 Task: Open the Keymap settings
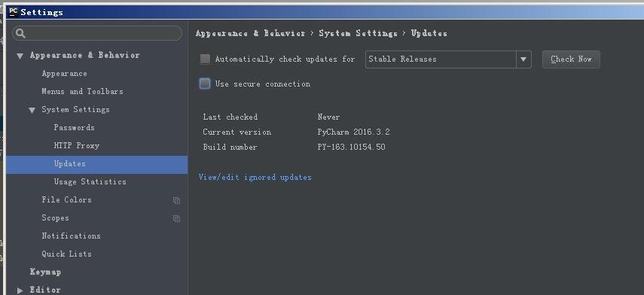click(x=45, y=272)
